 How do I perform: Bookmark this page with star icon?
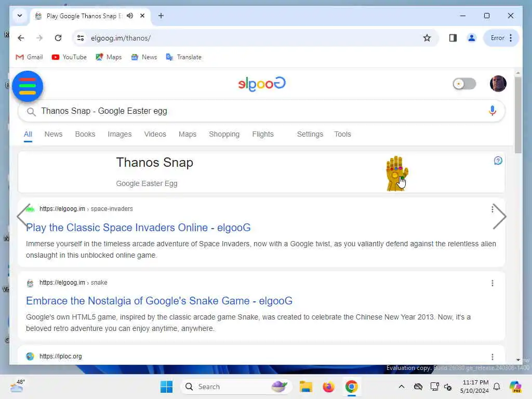tap(427, 38)
